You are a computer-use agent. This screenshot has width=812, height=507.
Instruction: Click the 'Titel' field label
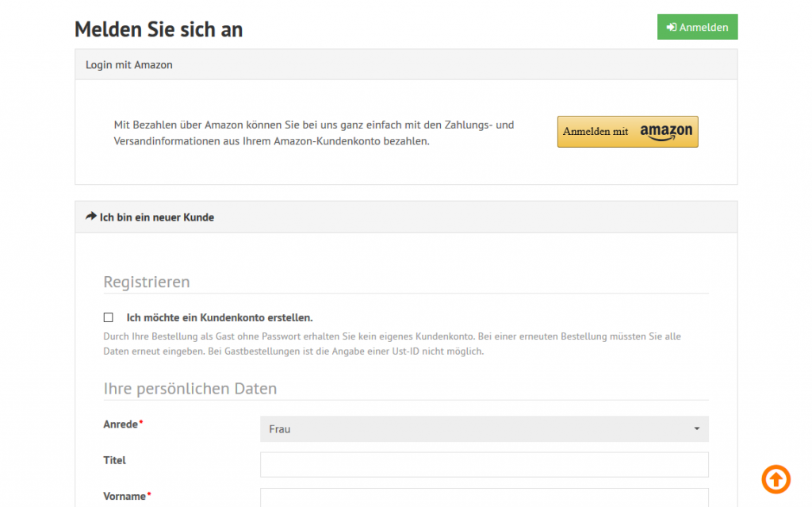pyautogui.click(x=115, y=460)
